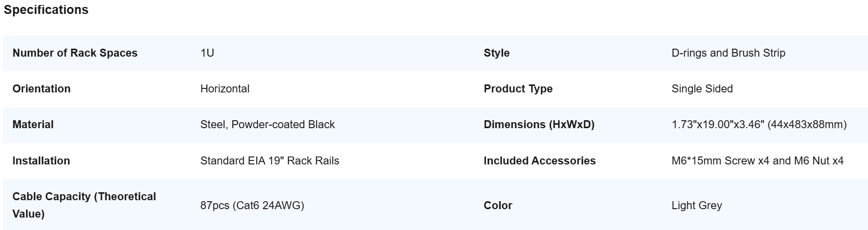Click the 87pcs (Cat6 24AWG) value
Screen dimensions: 868x230
pos(252,206)
